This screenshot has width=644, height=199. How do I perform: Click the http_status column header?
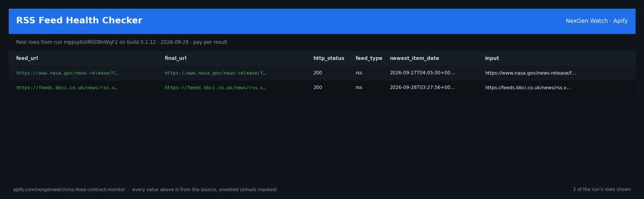click(329, 58)
